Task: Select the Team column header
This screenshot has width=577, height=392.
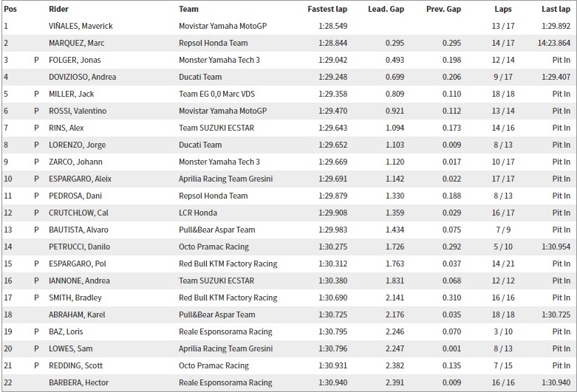Action: (188, 9)
